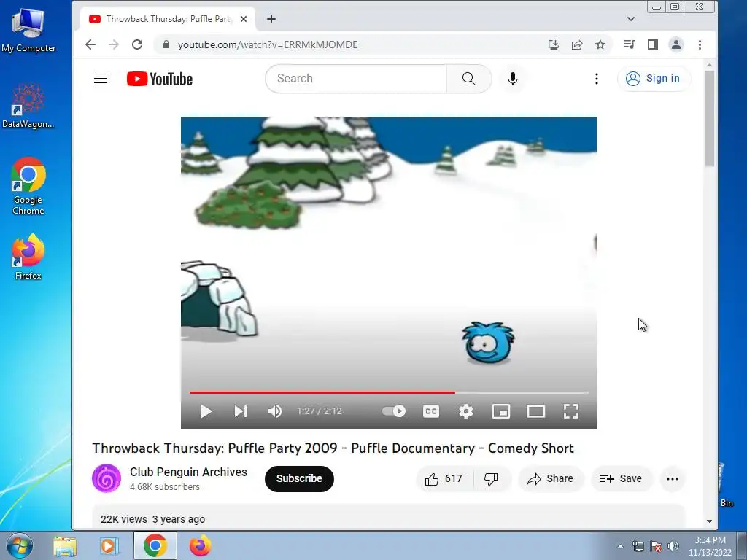This screenshot has width=747, height=560.
Task: Reload the YouTube page
Action: pos(137,44)
